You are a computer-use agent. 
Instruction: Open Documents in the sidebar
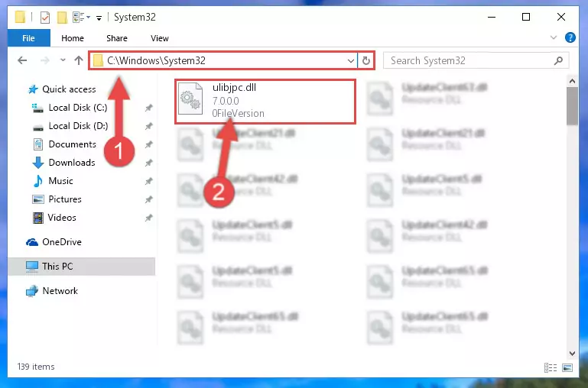tap(72, 144)
